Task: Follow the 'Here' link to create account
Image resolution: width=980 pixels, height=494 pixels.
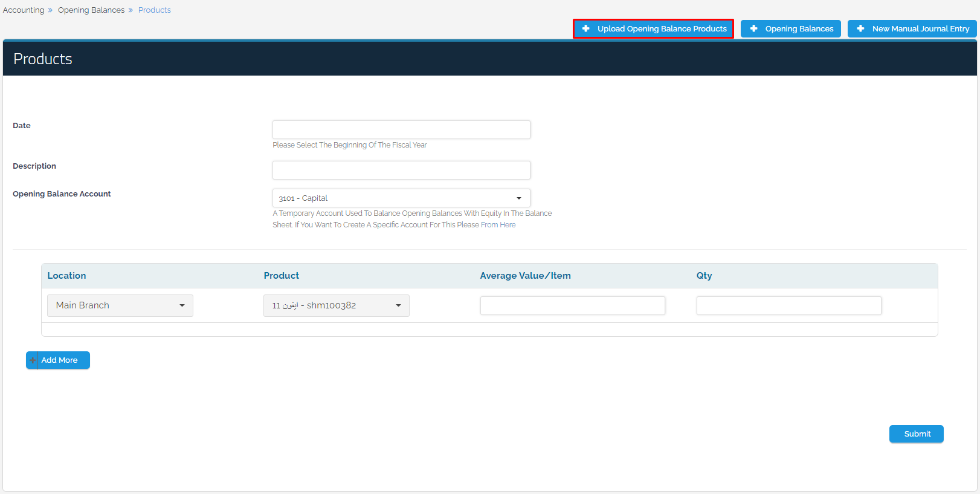Action: click(508, 225)
